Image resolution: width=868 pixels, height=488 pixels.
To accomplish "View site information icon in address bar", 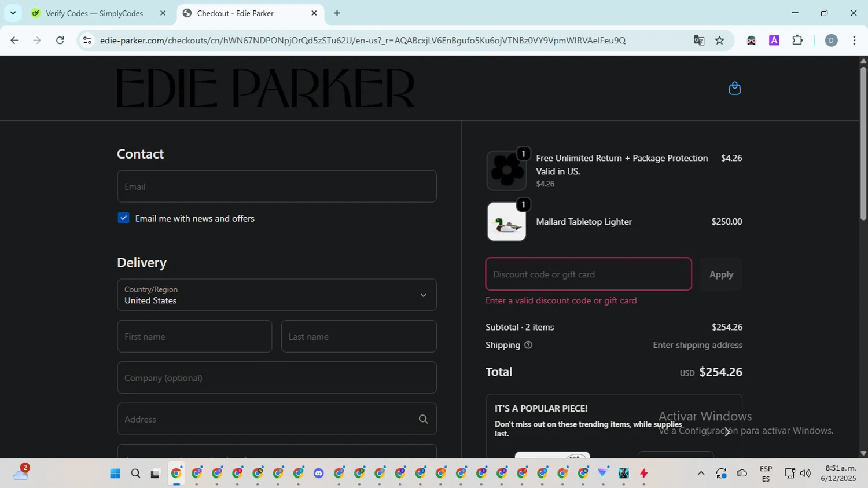I will tap(87, 41).
